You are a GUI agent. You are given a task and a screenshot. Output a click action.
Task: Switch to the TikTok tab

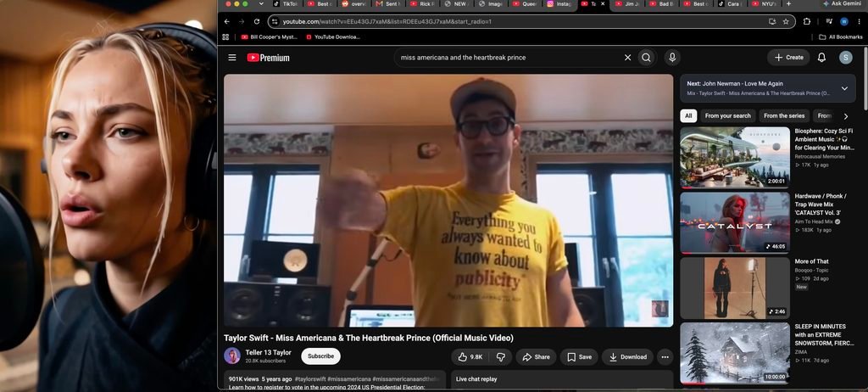click(x=287, y=4)
